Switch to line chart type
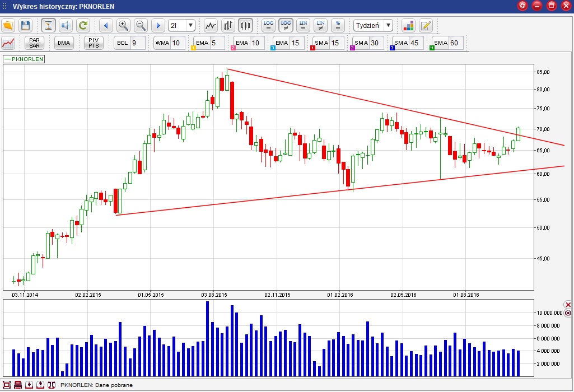574x392 pixels. 211,25
